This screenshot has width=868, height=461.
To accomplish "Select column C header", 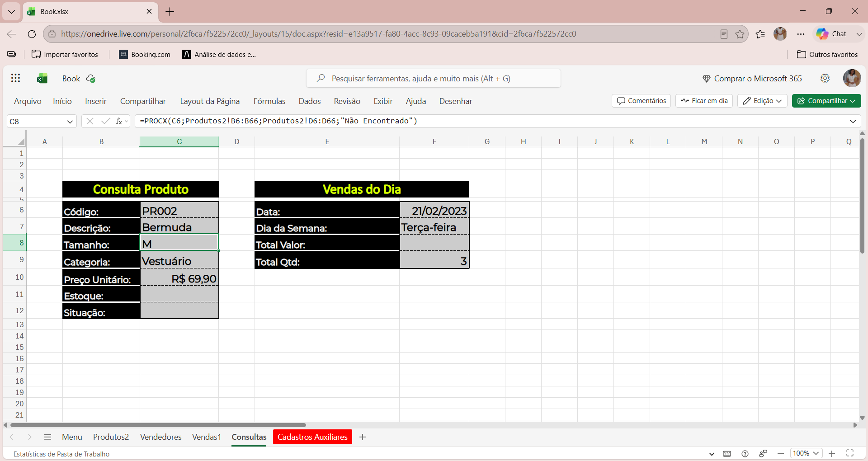I will 179,141.
